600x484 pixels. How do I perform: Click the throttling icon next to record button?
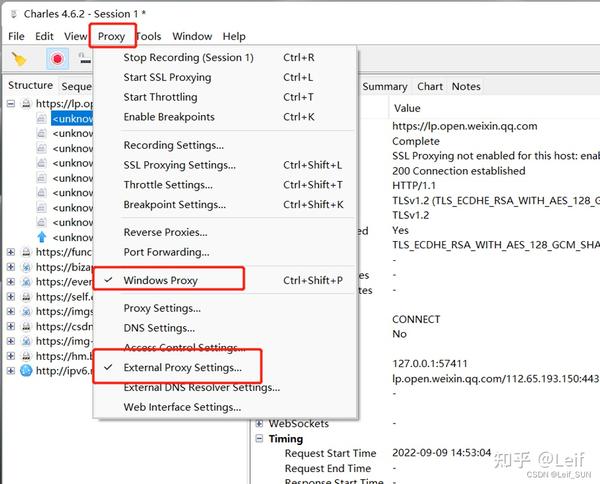point(85,59)
